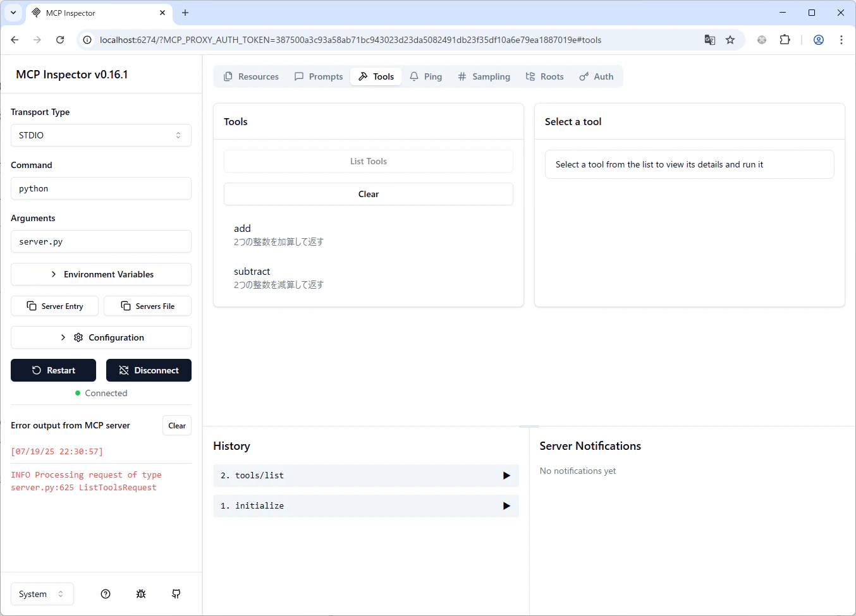This screenshot has width=856, height=616.
Task: Copy the Server Entry
Action: [x=55, y=306]
